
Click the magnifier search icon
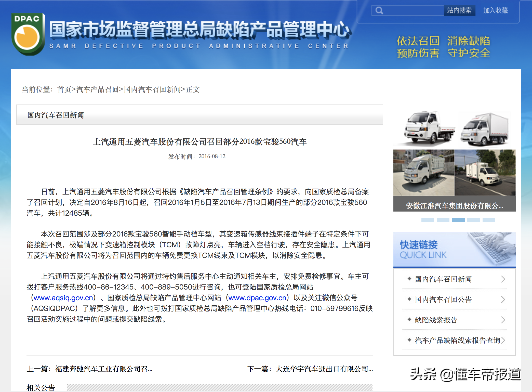[379, 11]
